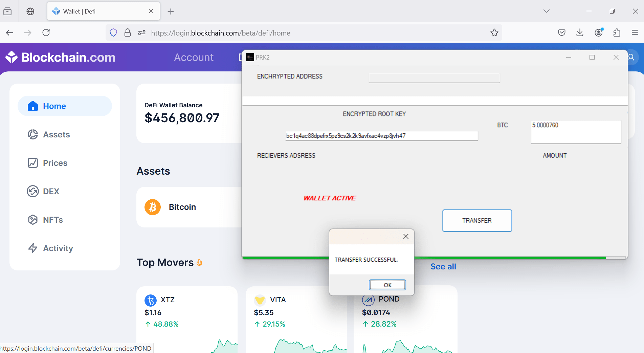Click the PRK2 window icon
Image resolution: width=644 pixels, height=353 pixels.
coord(250,57)
